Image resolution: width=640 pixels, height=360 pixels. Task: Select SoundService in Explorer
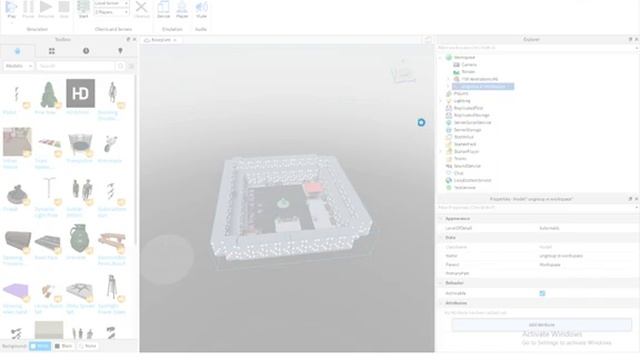pos(467,166)
